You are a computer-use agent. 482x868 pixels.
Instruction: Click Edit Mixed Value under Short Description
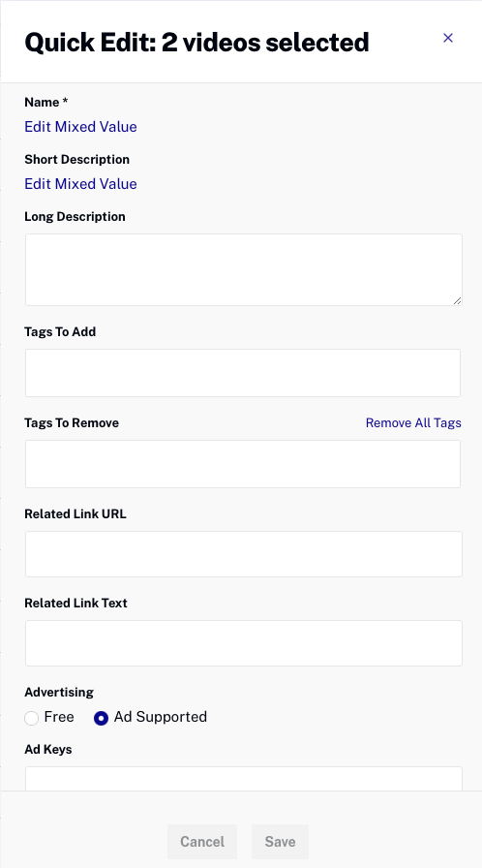[x=80, y=184]
